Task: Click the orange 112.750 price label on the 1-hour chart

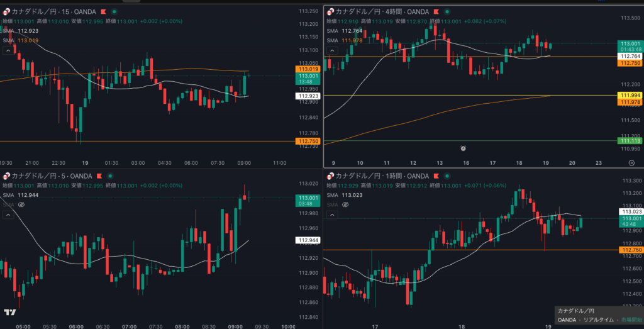Action: click(x=630, y=250)
